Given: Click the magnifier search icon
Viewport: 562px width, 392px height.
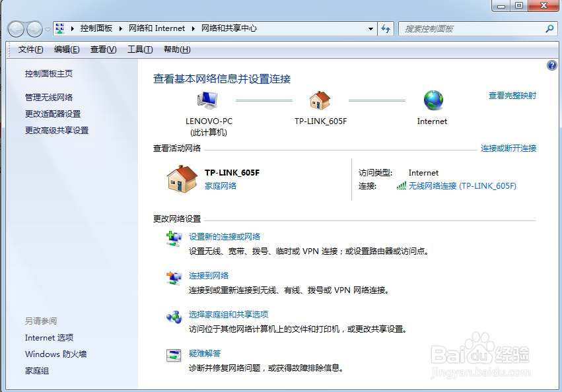Looking at the screenshot, I should (x=549, y=28).
